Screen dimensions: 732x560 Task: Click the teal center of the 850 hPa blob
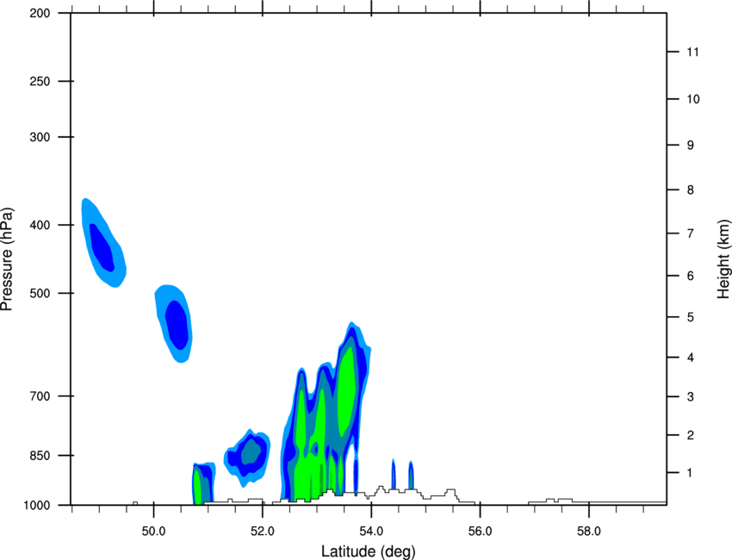[x=252, y=450]
